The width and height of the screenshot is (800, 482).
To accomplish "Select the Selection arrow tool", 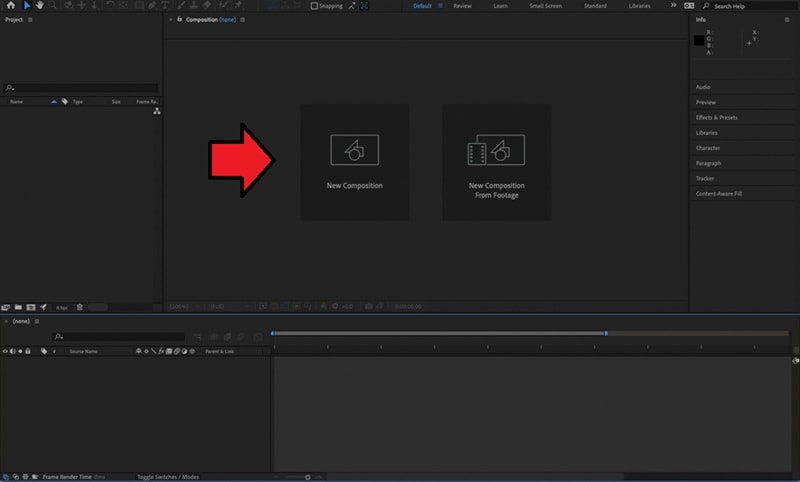I will pyautogui.click(x=27, y=5).
